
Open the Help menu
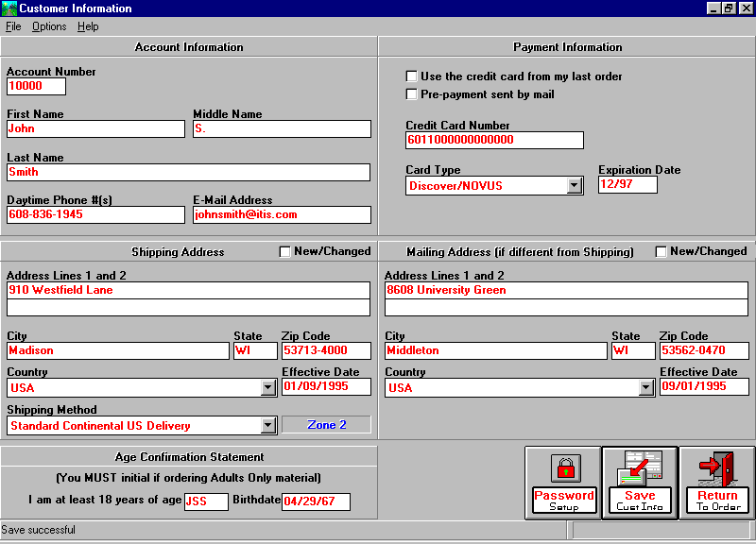pos(88,26)
